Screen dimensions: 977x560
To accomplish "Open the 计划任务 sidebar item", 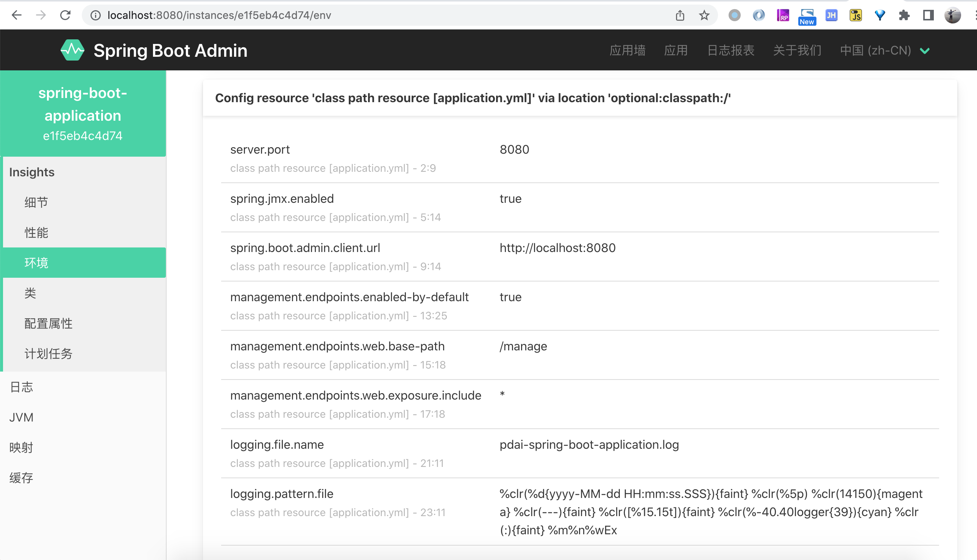I will pyautogui.click(x=84, y=354).
